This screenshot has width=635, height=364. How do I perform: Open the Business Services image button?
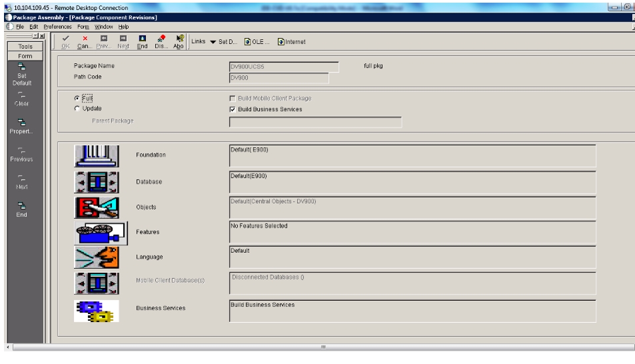pyautogui.click(x=97, y=311)
